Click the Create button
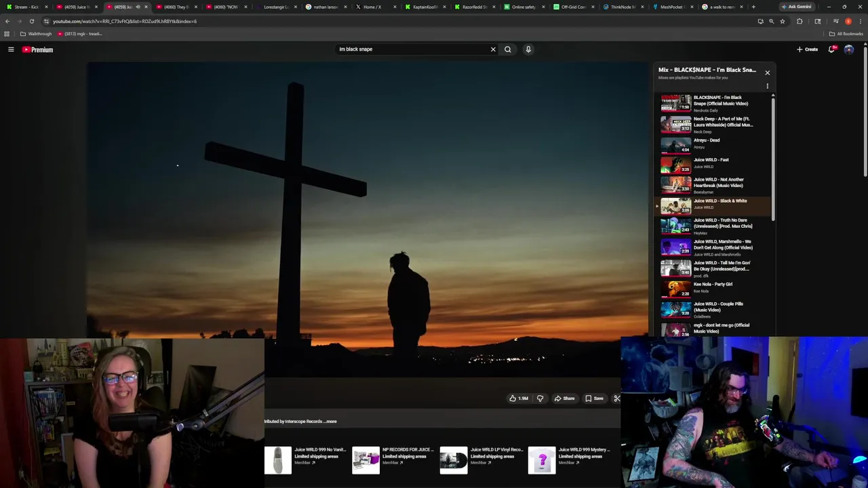The image size is (868, 488). [807, 49]
